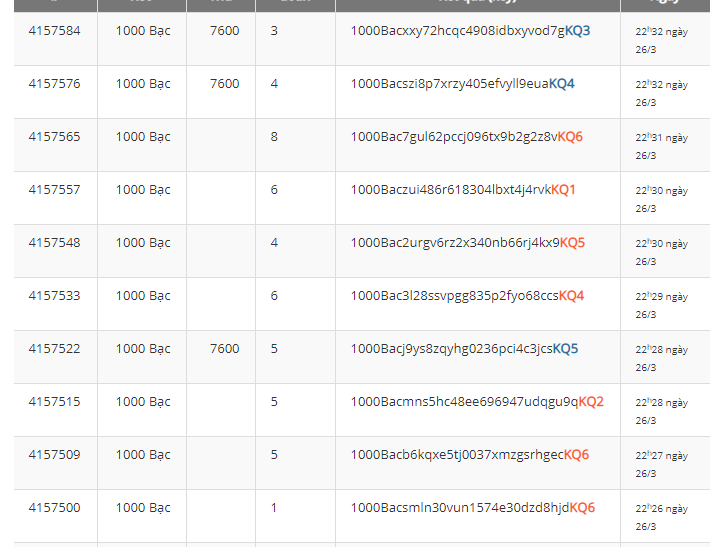Select session ID 4157584

(x=54, y=31)
